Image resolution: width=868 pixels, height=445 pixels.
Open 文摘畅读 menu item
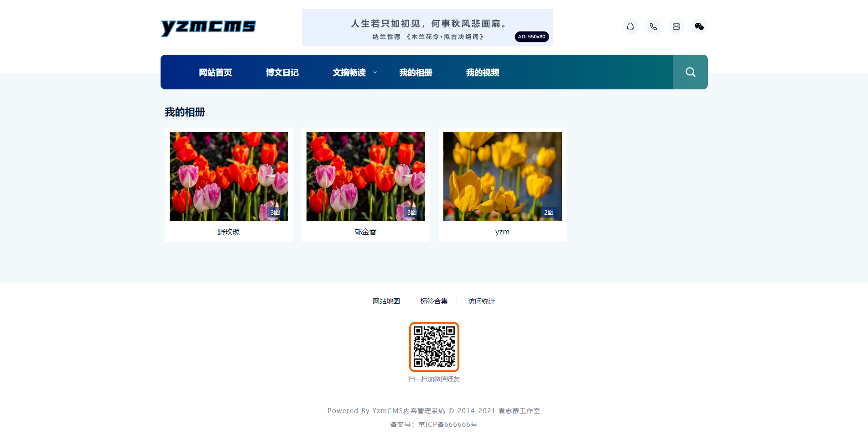click(349, 72)
